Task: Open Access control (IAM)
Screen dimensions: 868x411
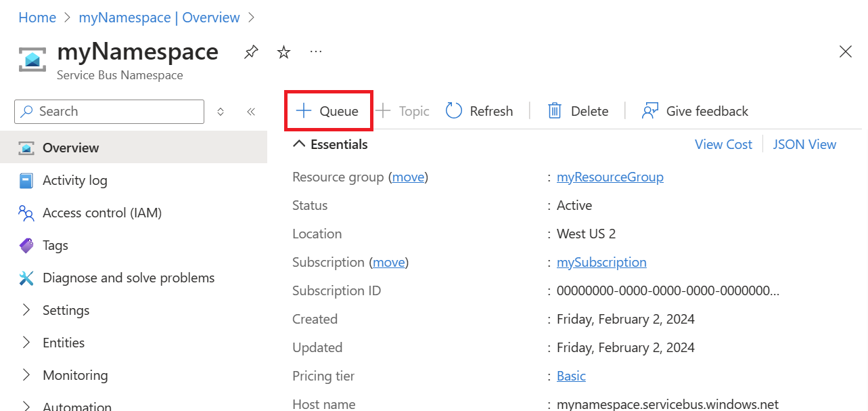Action: (103, 213)
